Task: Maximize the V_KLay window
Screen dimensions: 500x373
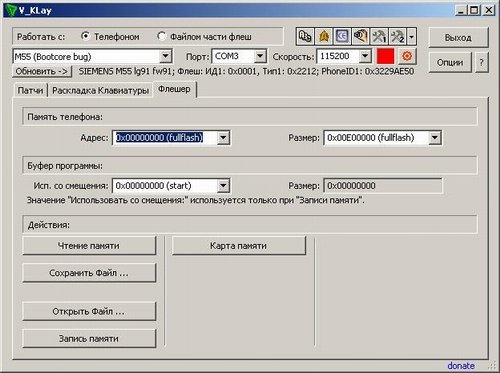Action: click(x=474, y=10)
